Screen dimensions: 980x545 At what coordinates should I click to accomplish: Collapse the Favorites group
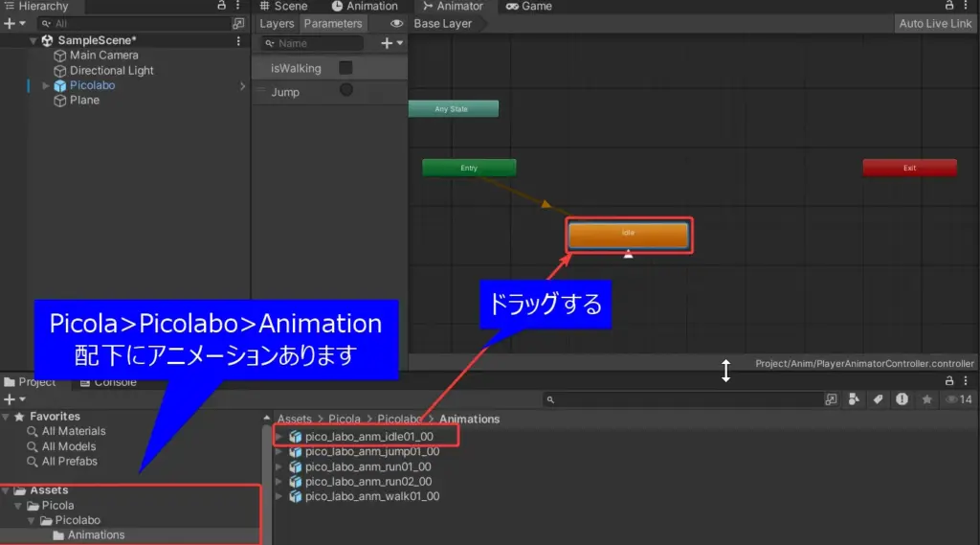6,417
